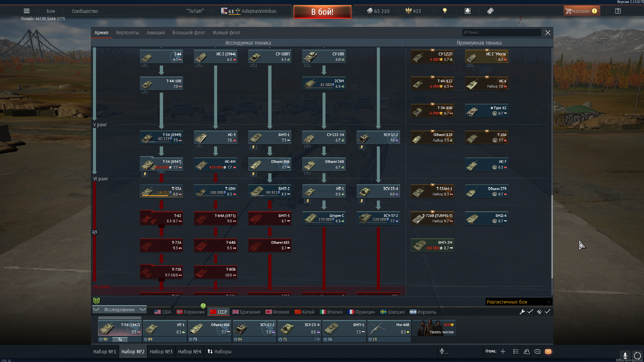Select ЗСУ-37-2 vehicle in tree

(378, 218)
